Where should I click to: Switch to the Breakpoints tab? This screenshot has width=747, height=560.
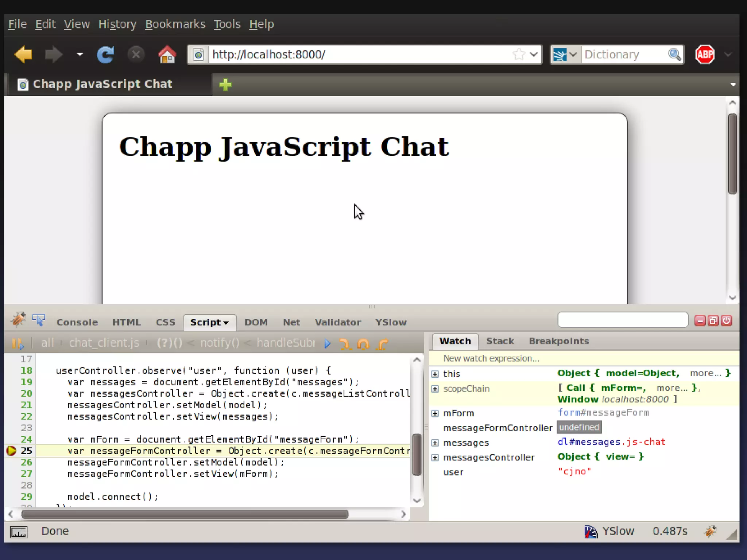pyautogui.click(x=558, y=341)
